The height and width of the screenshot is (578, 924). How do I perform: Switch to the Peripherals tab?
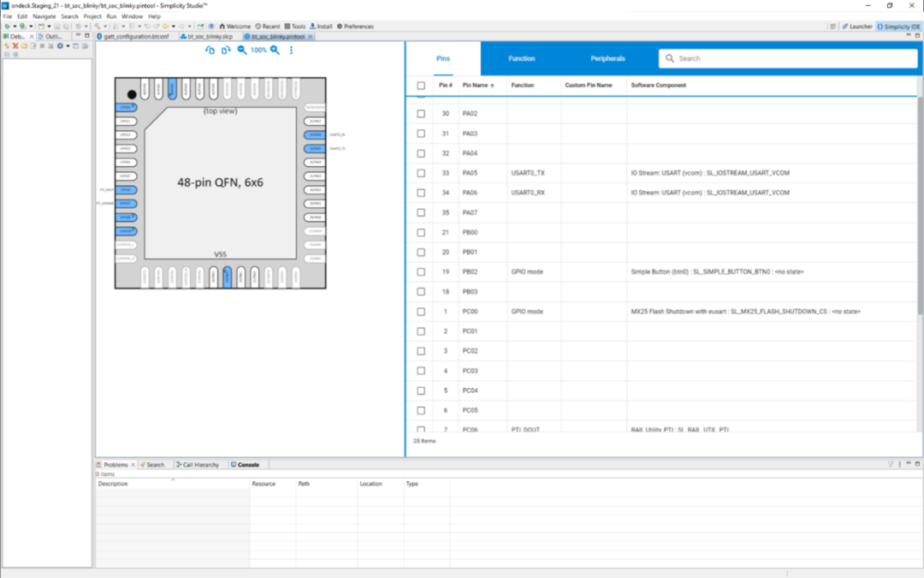(607, 58)
